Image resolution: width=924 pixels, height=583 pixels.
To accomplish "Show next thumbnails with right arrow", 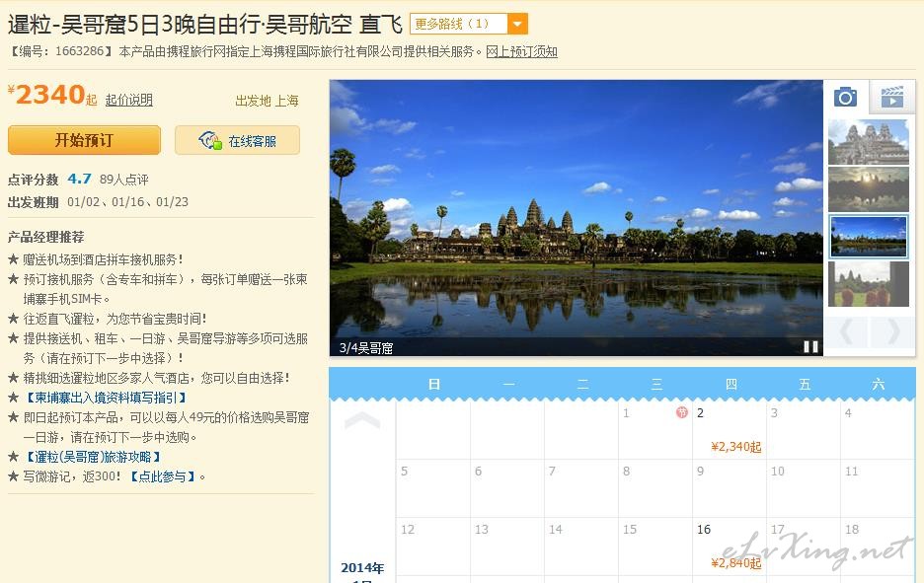I will [892, 331].
